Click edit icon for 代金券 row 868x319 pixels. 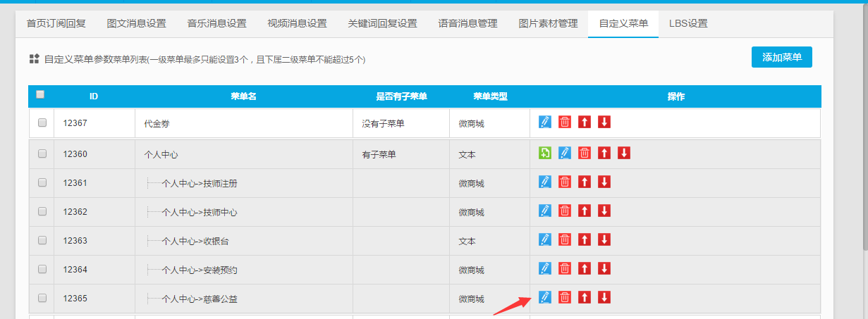tap(544, 123)
